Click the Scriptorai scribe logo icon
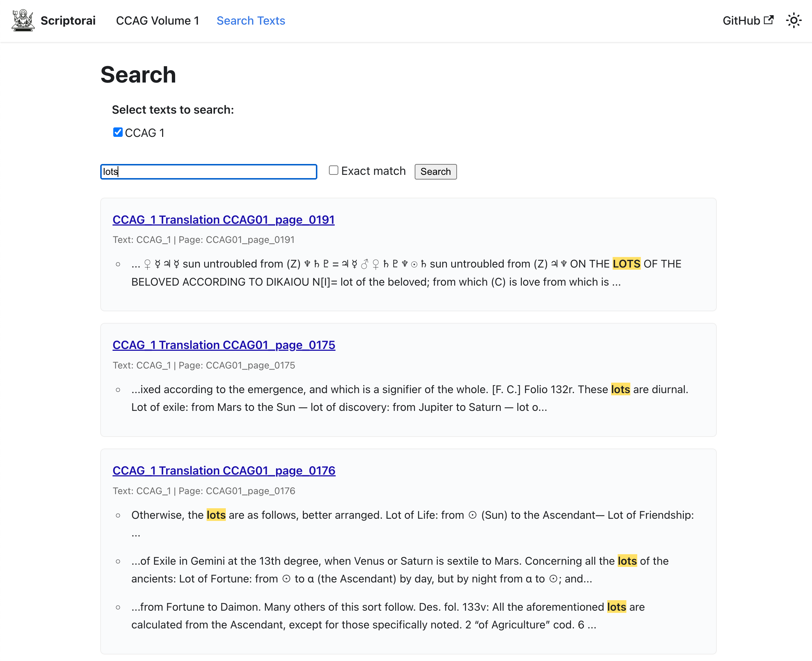 point(23,21)
